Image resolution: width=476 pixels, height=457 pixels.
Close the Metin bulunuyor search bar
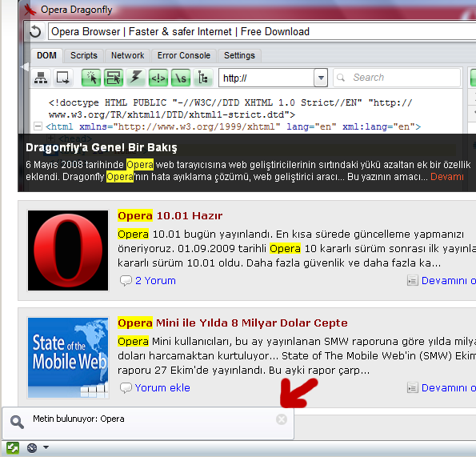click(x=282, y=419)
